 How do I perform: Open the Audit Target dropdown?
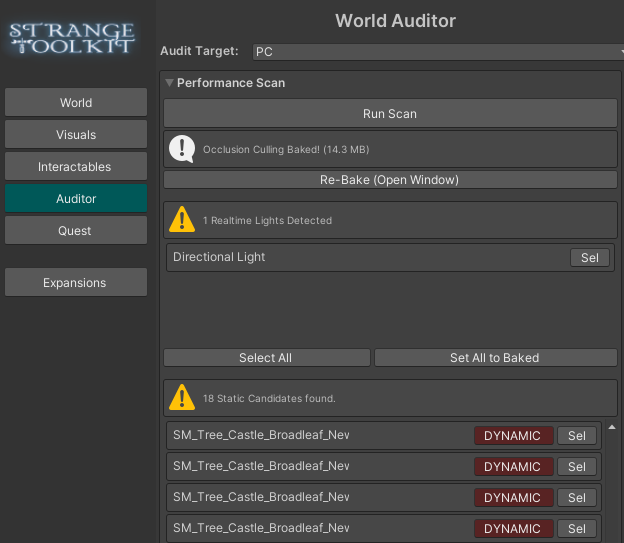coord(435,51)
